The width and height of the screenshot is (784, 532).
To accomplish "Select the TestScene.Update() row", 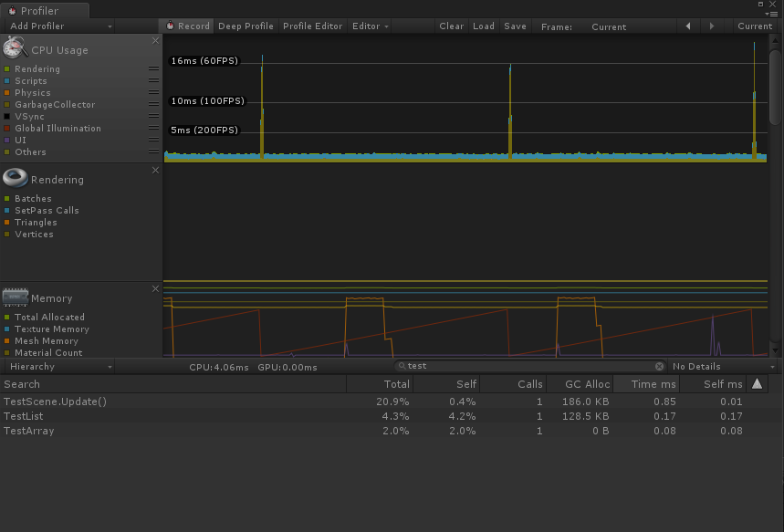I will pyautogui.click(x=384, y=402).
